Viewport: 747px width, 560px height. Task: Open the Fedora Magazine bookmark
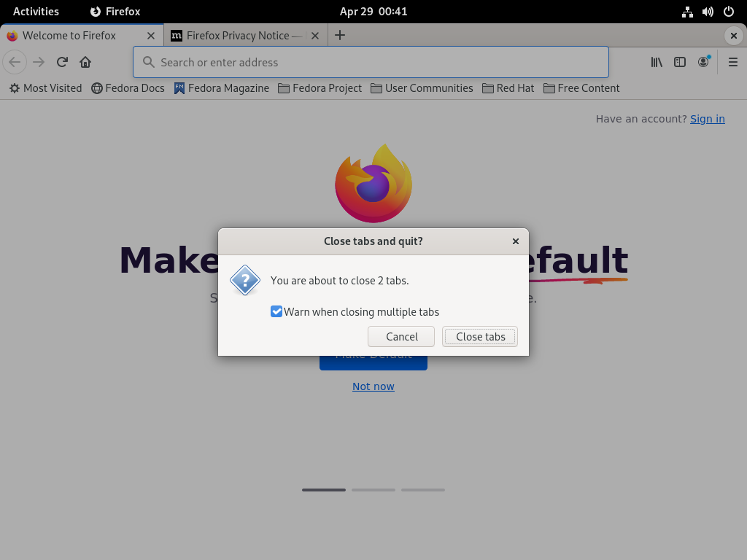(x=222, y=88)
